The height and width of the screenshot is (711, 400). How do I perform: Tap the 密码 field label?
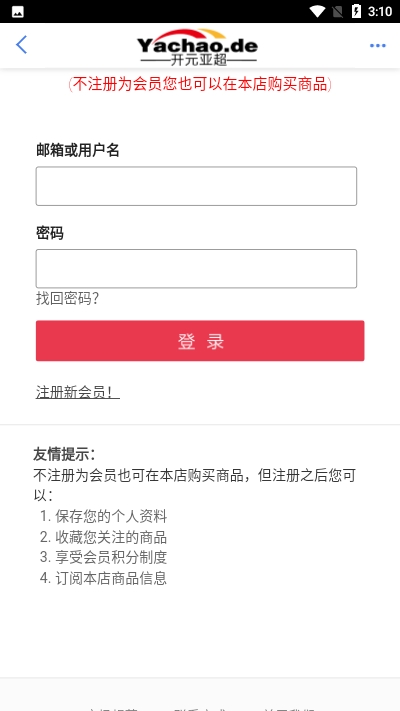pyautogui.click(x=50, y=233)
